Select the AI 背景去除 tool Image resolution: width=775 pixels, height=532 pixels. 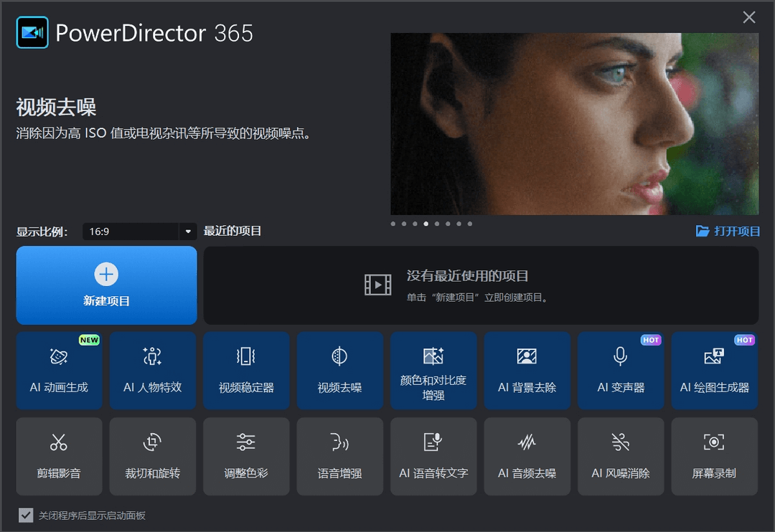(527, 370)
